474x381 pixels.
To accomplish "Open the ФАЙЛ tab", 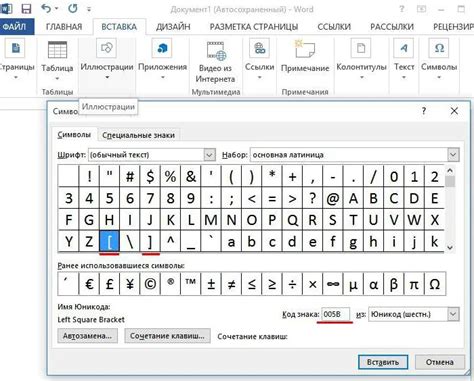I will tap(17, 27).
